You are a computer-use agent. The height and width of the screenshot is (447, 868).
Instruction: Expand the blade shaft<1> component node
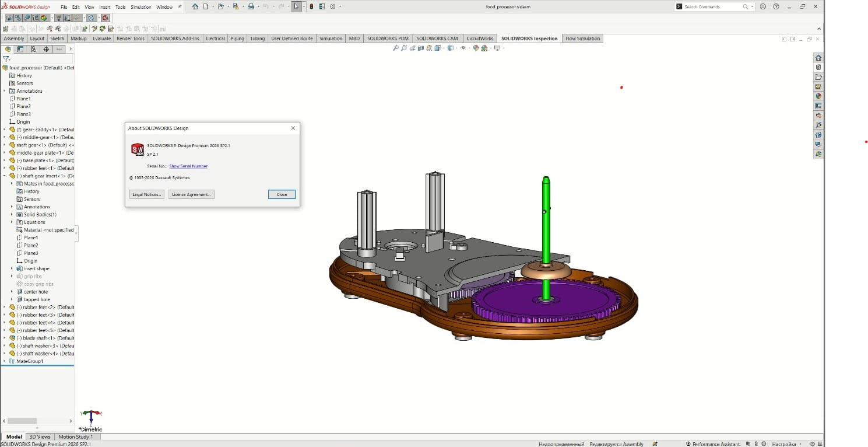pos(5,338)
